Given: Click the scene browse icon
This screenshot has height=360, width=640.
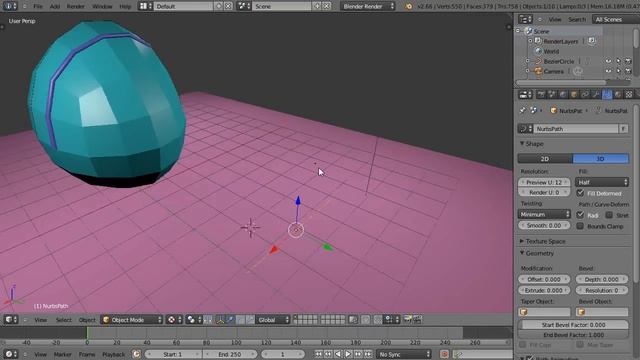Looking at the screenshot, I should pyautogui.click(x=244, y=6).
